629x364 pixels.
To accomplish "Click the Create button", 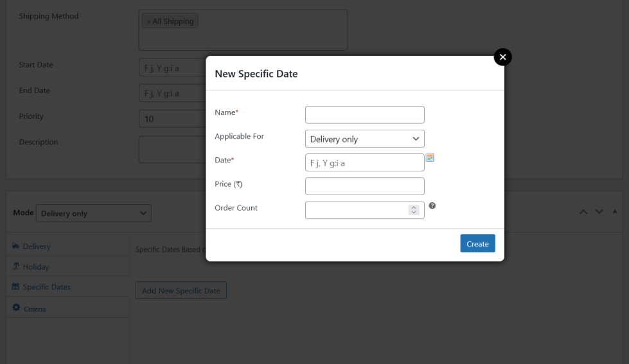I will [477, 243].
